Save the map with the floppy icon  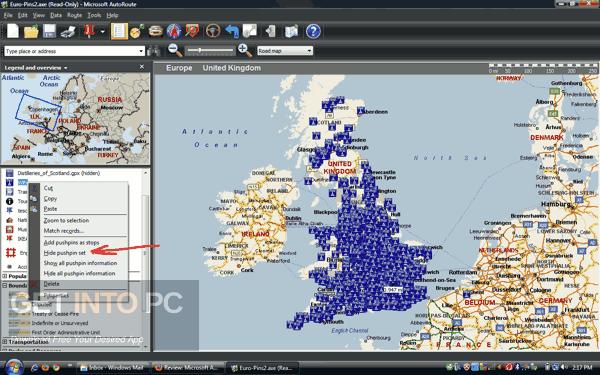pyautogui.click(x=49, y=31)
